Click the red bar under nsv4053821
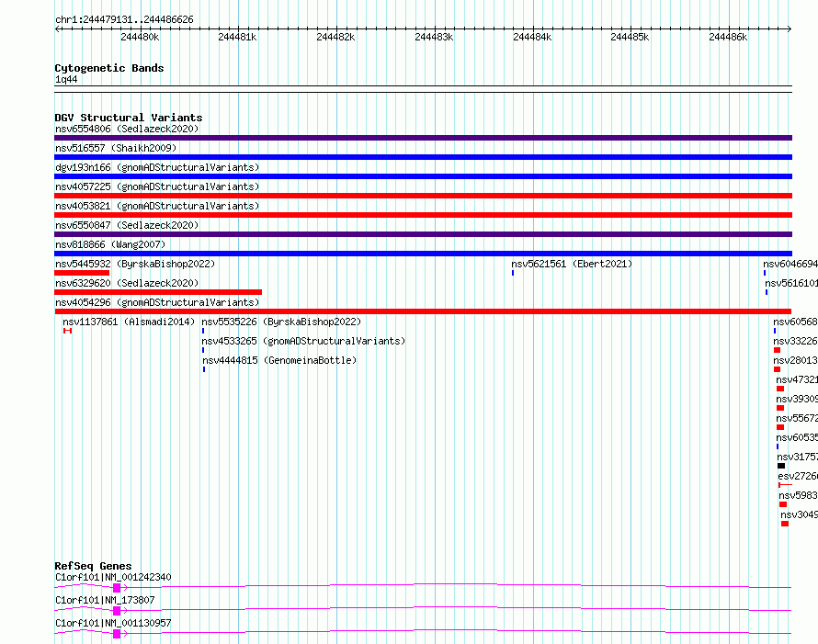The image size is (818, 644). point(423,215)
